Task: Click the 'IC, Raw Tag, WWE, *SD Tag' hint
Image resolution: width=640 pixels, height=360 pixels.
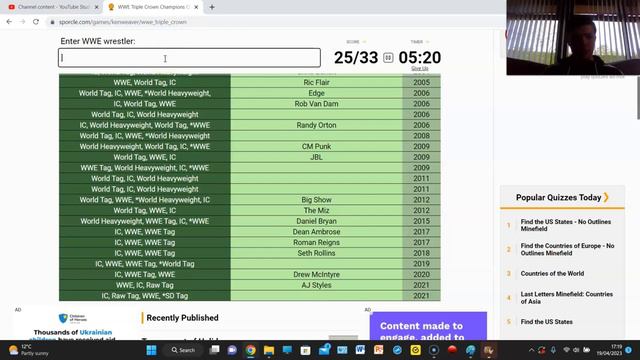Action: (x=145, y=296)
